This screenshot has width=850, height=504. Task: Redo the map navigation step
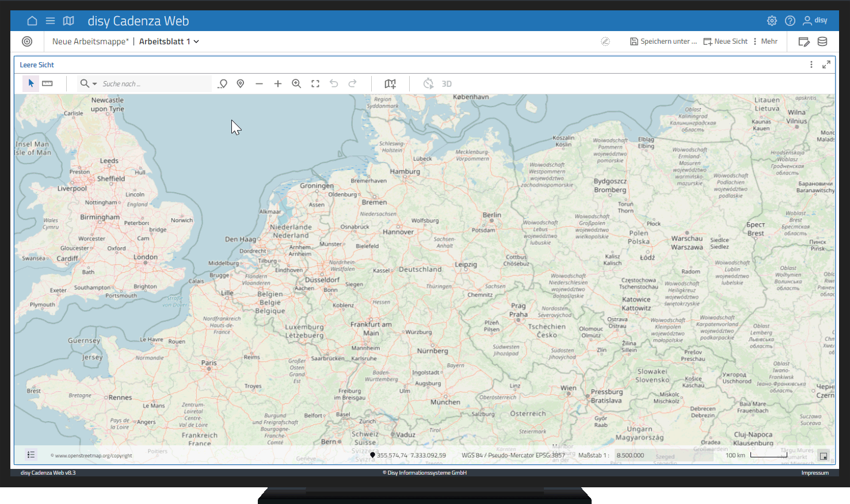352,84
